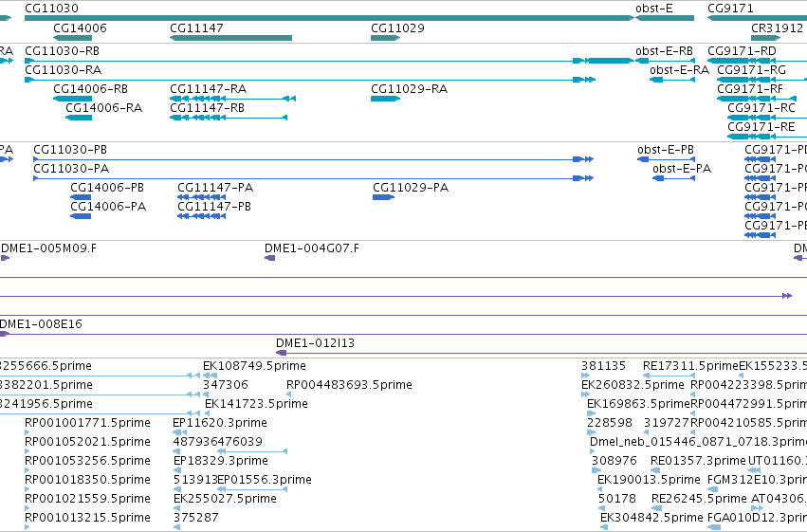The height and width of the screenshot is (532, 807).
Task: Click EST EK190013.5prime
Action: [600, 489]
